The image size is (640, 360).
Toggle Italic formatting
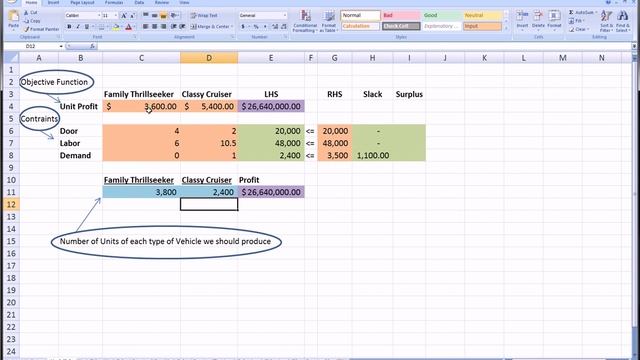click(x=78, y=27)
